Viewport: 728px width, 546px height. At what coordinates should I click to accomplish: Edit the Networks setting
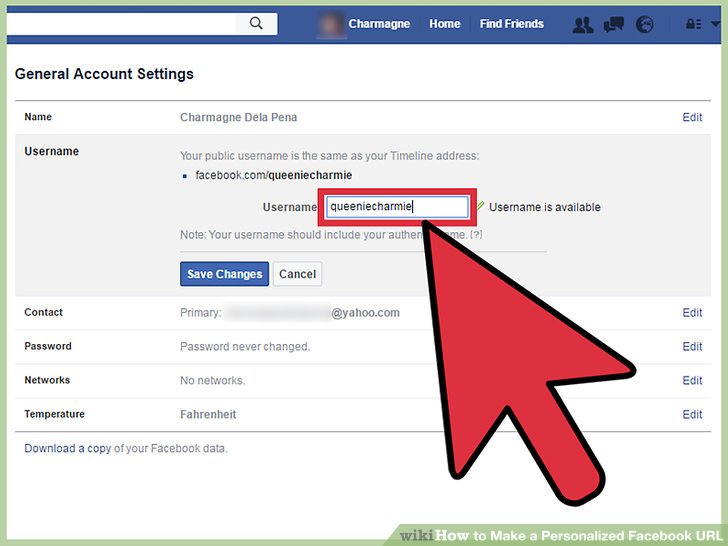pos(692,381)
